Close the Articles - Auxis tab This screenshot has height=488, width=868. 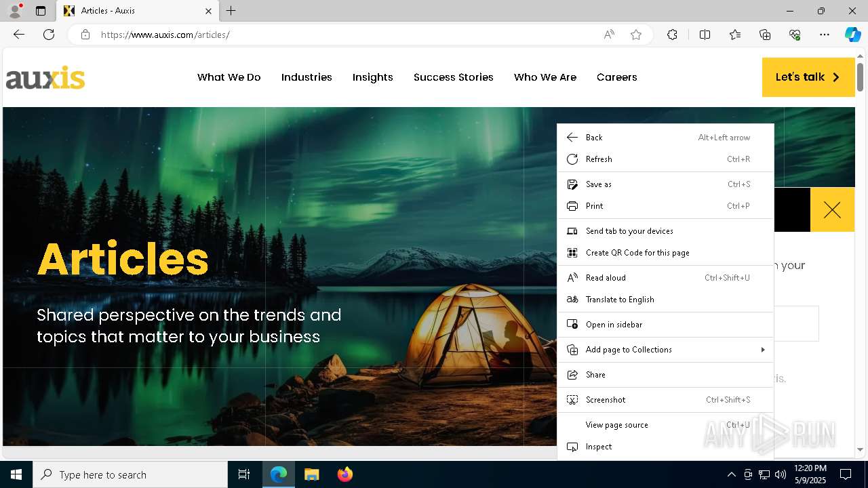(x=208, y=11)
